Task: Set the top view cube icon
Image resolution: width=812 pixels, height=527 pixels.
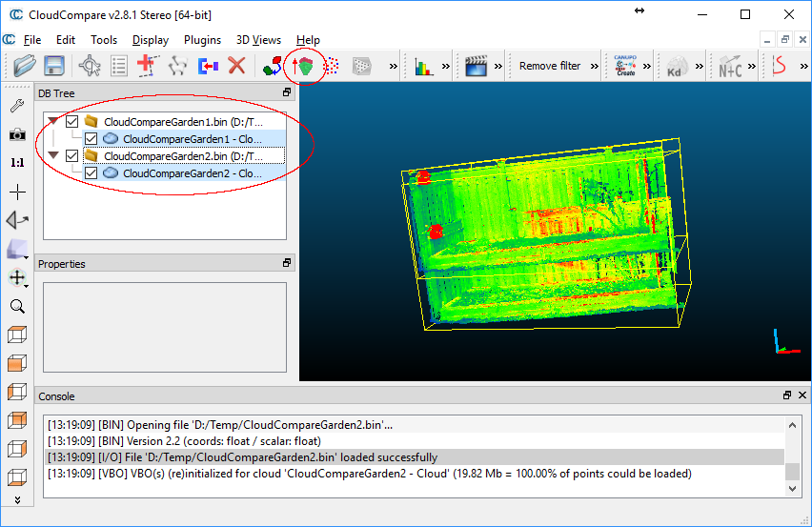Action: coord(17,334)
